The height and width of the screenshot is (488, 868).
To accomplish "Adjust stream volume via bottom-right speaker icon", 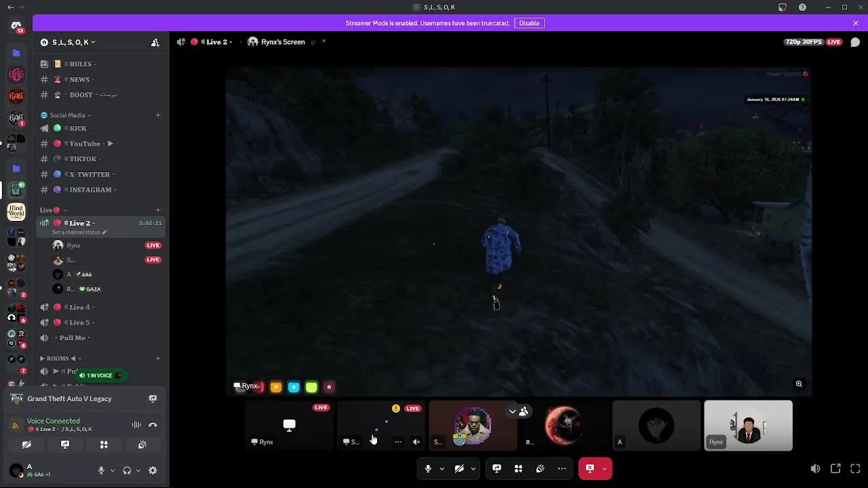I will (815, 468).
